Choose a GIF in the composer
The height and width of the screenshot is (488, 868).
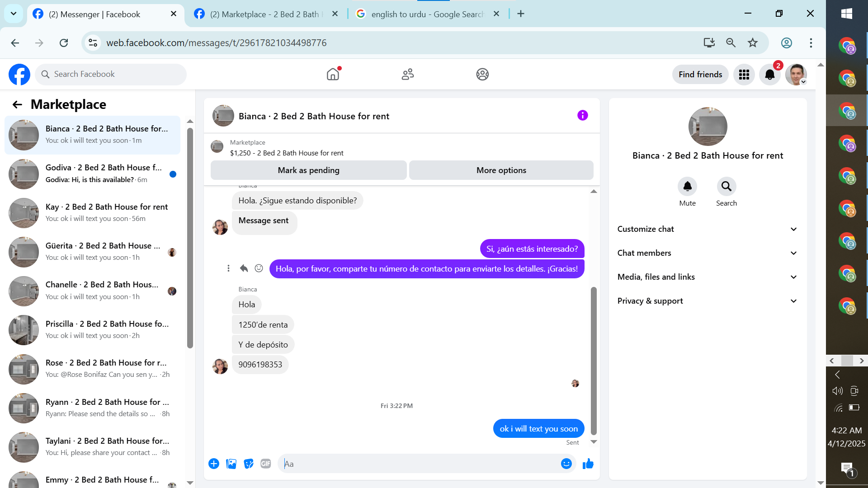[266, 464]
